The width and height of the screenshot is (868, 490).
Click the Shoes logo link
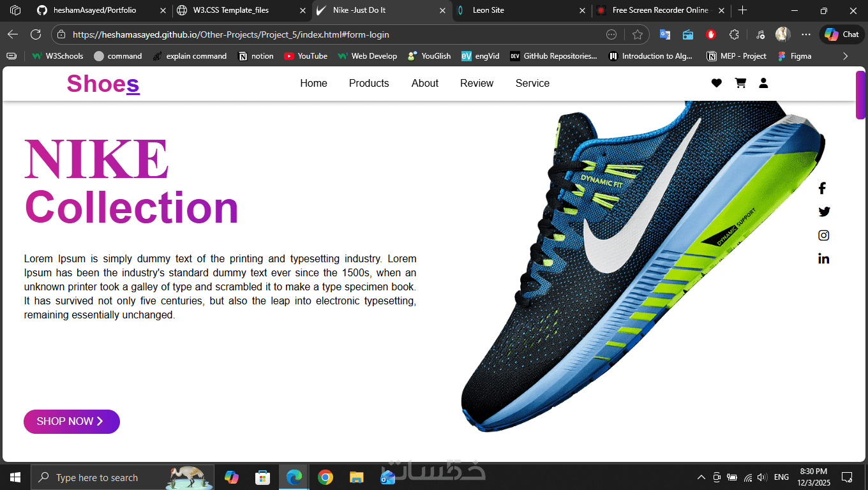click(103, 84)
